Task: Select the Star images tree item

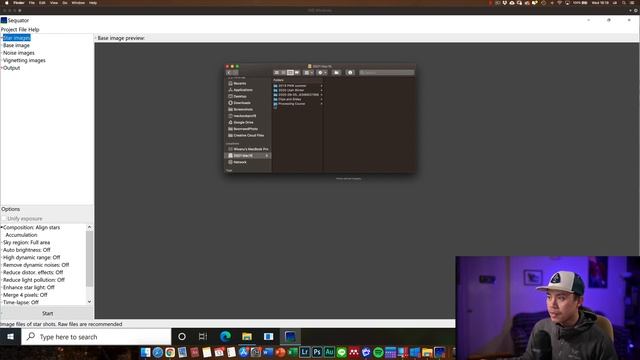Action: 17,38
